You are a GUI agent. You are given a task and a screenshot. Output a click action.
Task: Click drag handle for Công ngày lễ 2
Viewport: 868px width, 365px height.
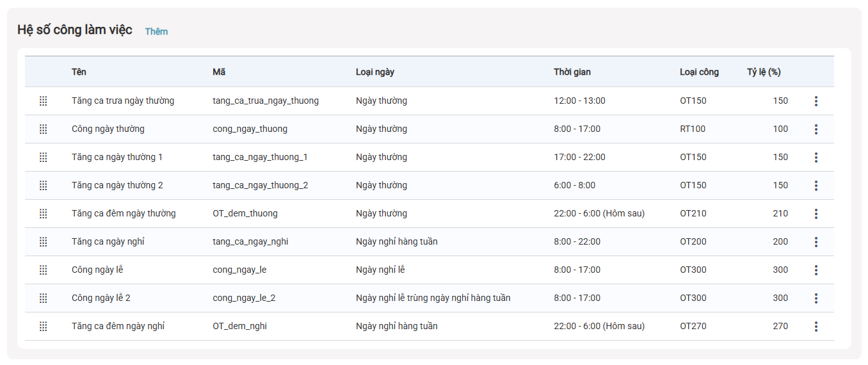44,298
